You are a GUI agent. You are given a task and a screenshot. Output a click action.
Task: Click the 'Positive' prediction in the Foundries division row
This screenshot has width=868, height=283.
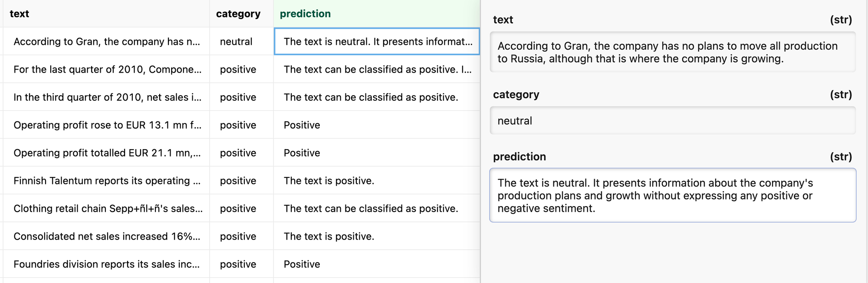point(302,264)
